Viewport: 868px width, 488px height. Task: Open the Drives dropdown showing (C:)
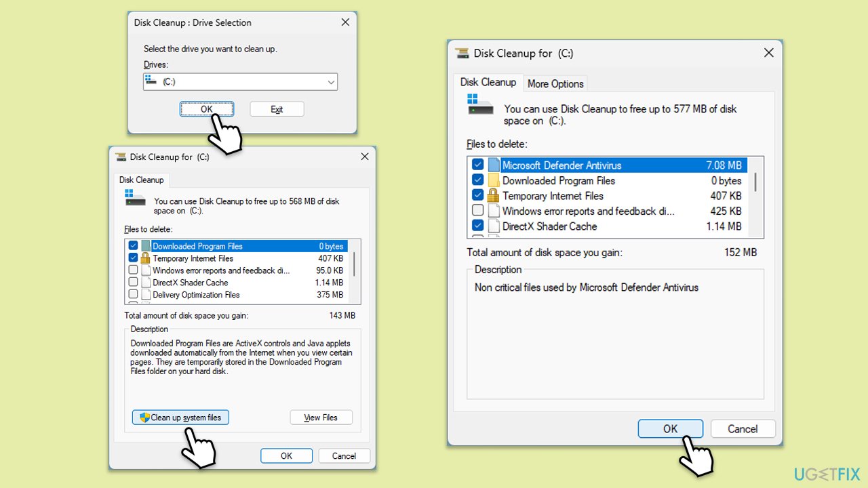pyautogui.click(x=241, y=82)
